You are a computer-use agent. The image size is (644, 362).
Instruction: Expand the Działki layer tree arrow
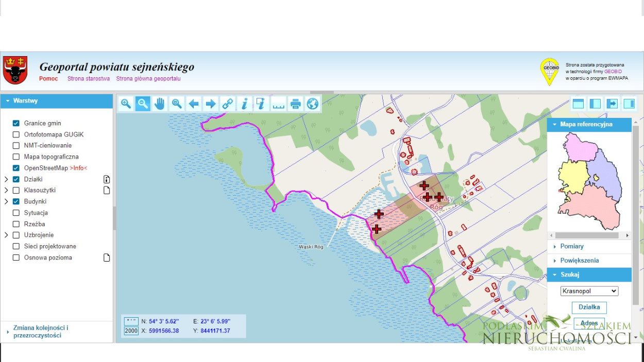(x=6, y=179)
